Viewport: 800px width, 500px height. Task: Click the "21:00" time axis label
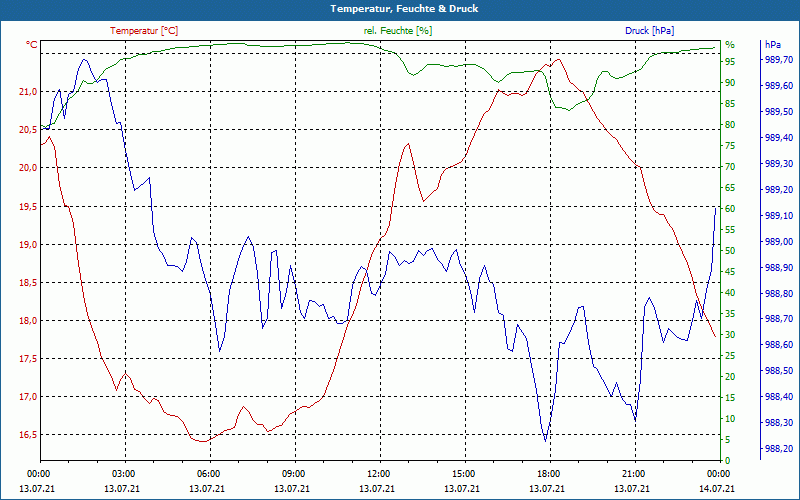pos(633,474)
